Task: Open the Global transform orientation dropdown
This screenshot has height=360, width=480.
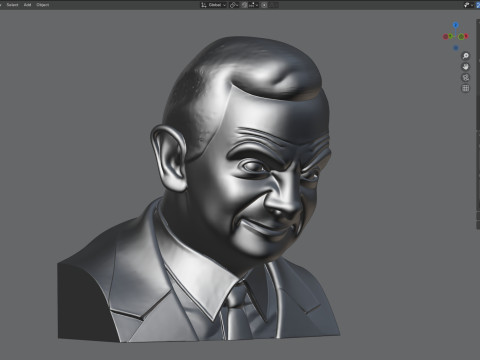Action: click(214, 5)
